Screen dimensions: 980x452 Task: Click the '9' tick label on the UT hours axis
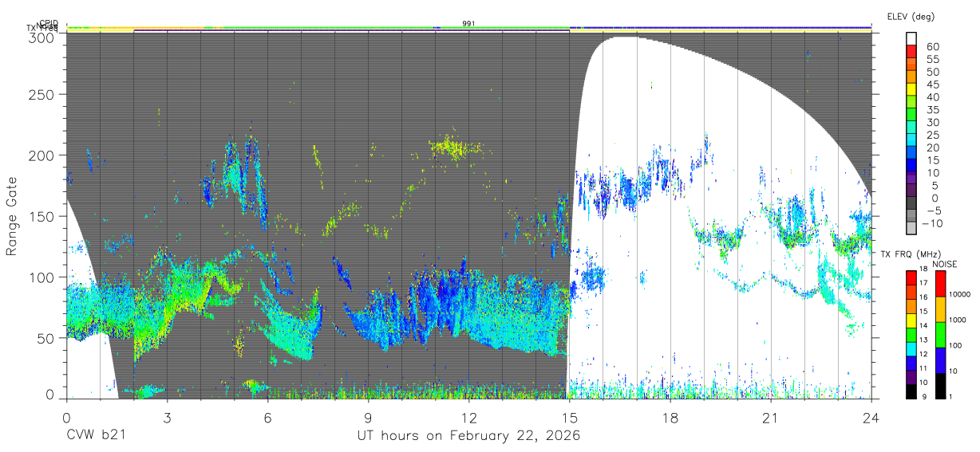click(x=369, y=418)
